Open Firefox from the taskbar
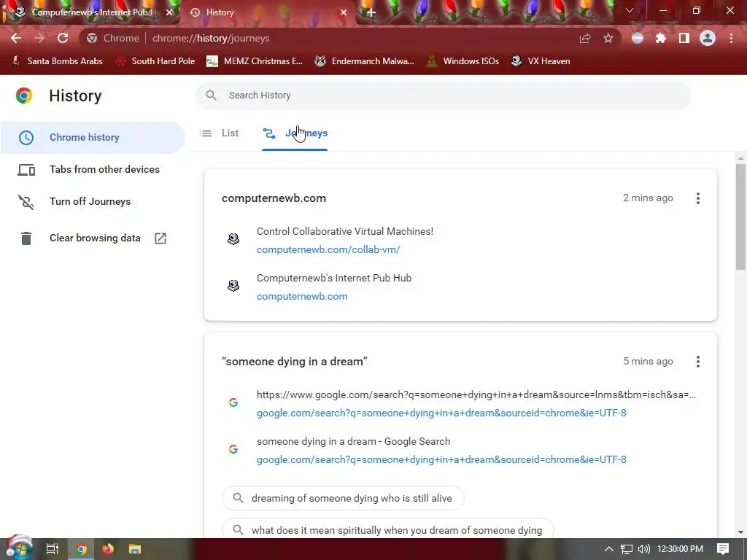 108,549
